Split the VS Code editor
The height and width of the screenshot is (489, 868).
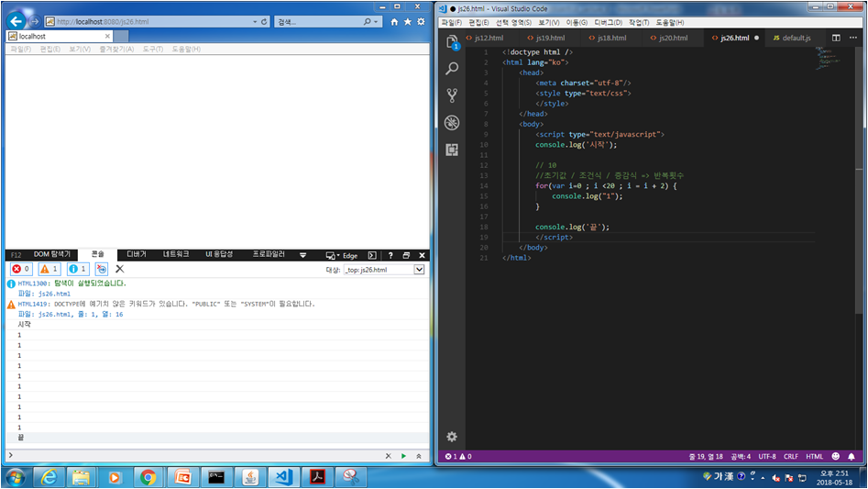(836, 38)
